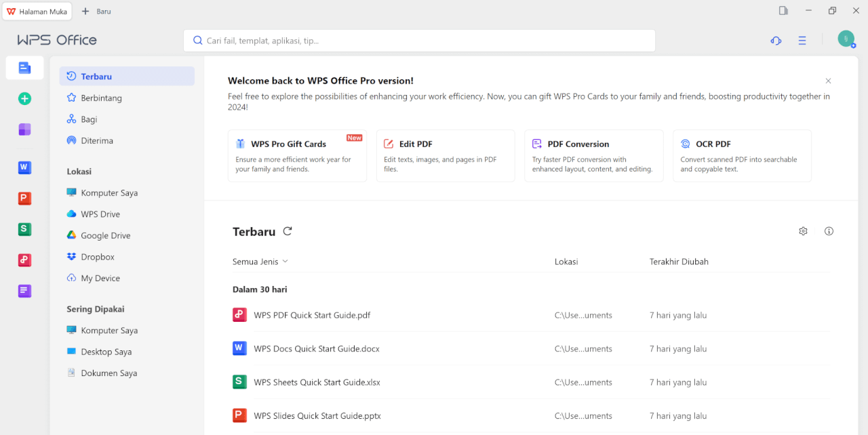Open Dokumen Saya shortcut
The height and width of the screenshot is (435, 868).
[x=127, y=373]
